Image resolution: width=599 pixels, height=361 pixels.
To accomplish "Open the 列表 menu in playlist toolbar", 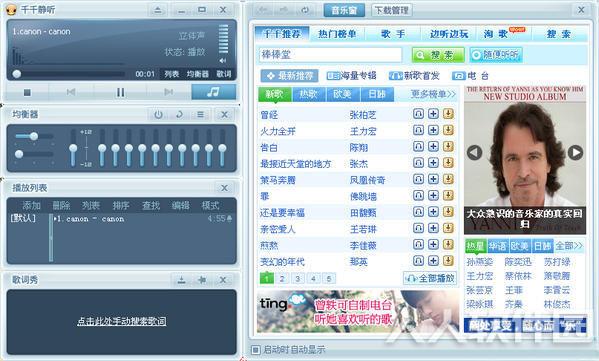I will (x=91, y=206).
